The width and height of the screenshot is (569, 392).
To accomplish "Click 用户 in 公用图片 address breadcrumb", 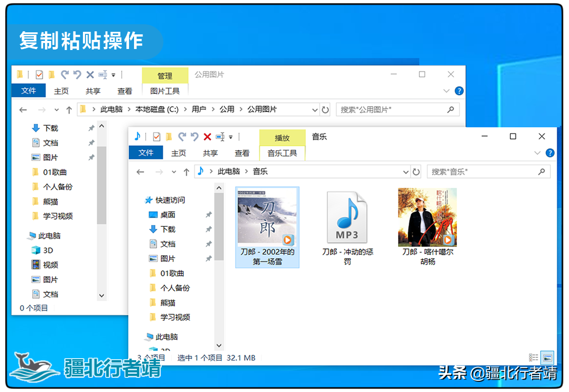I will click(x=199, y=110).
